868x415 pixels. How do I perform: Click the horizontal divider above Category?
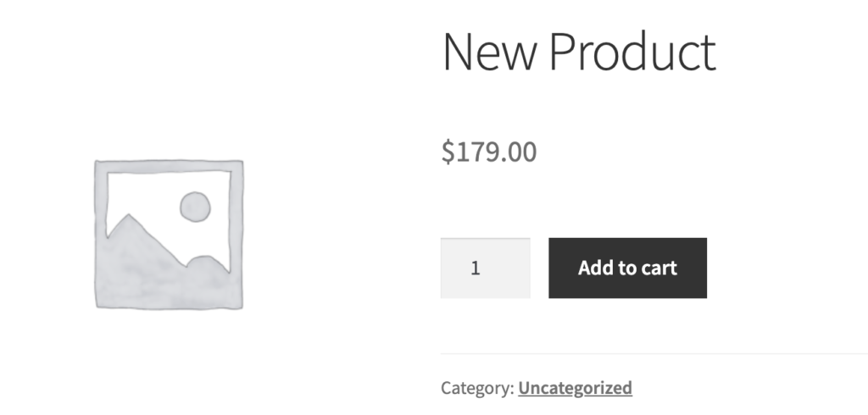click(654, 353)
